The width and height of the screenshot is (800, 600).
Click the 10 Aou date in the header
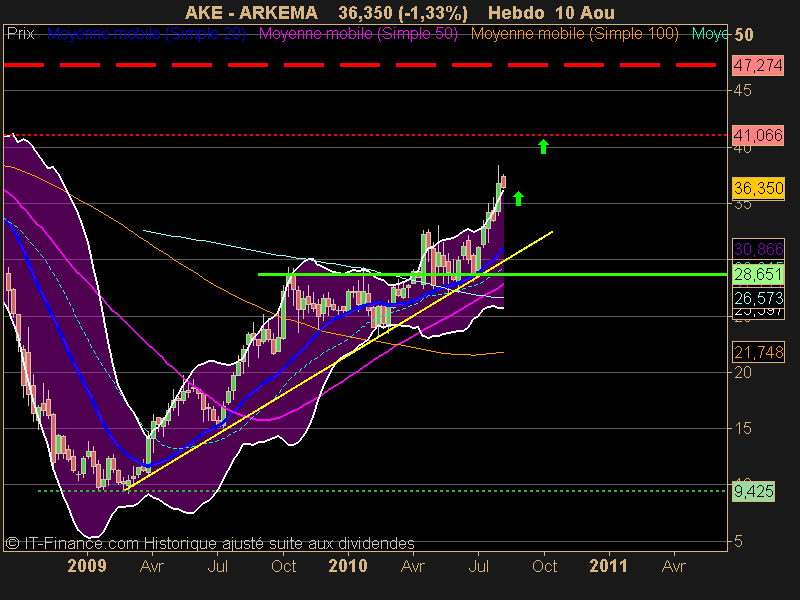(x=583, y=12)
